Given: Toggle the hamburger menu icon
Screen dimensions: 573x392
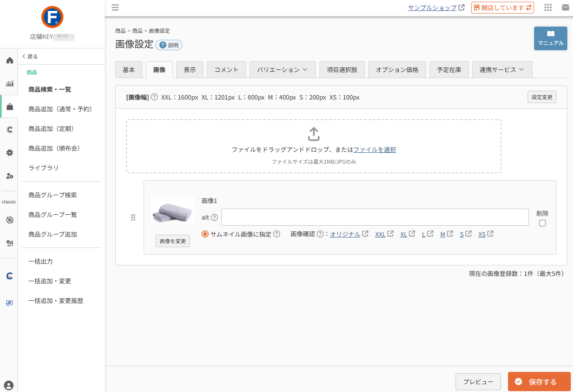Looking at the screenshot, I should coord(115,7).
